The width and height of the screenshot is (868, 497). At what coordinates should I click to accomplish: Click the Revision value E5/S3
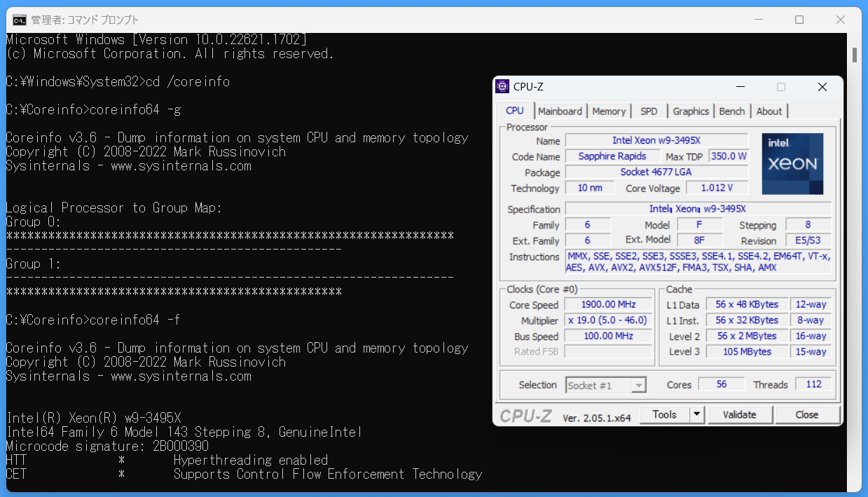[808, 240]
